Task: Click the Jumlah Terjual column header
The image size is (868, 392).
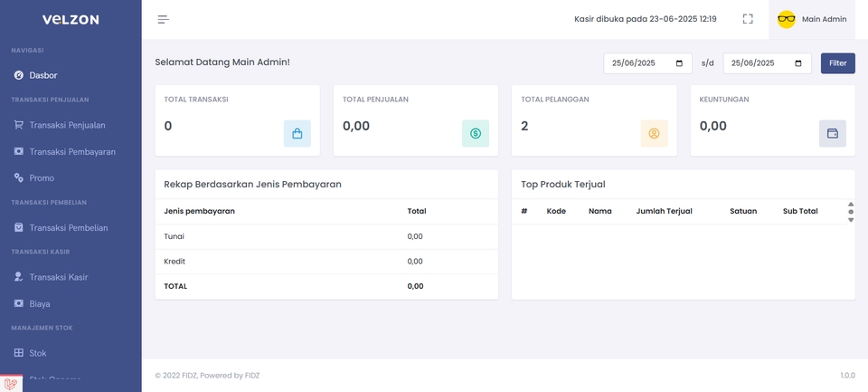Action: (664, 211)
